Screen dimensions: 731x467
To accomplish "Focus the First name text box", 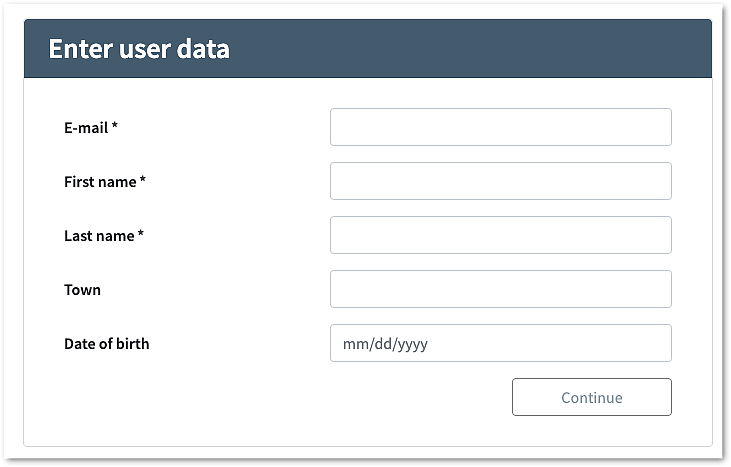I will [500, 181].
